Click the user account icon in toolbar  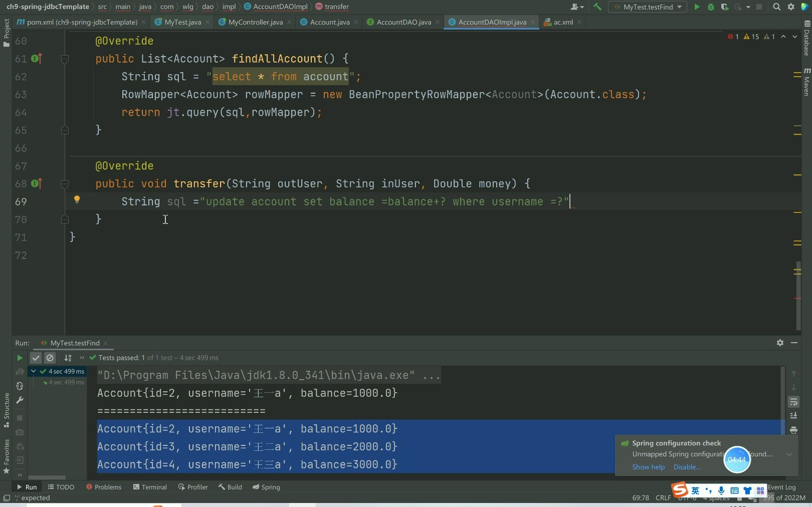(577, 7)
